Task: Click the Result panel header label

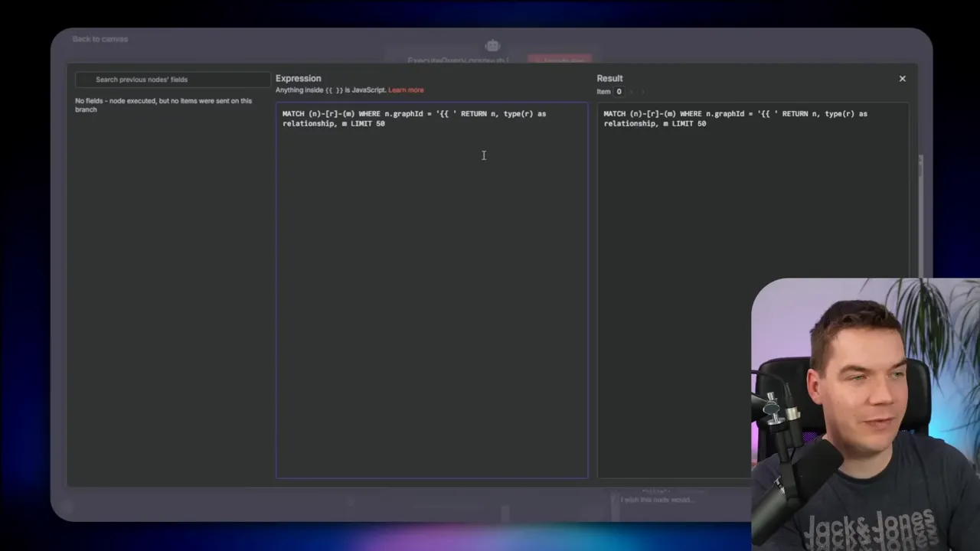Action: (x=609, y=78)
